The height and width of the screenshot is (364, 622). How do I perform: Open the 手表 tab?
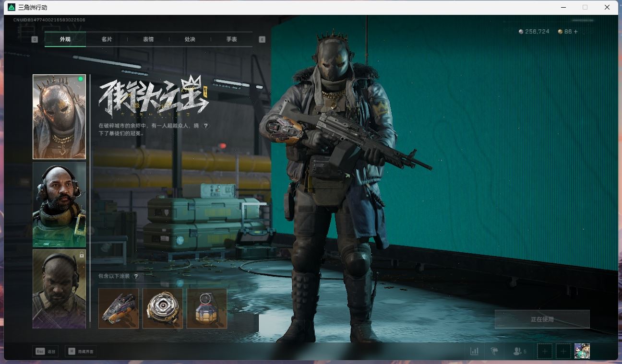pos(232,39)
